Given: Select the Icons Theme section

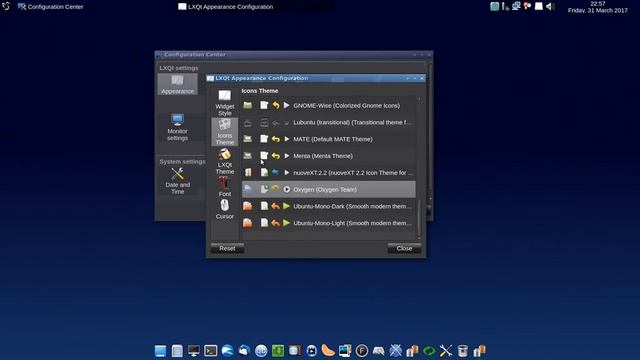Looking at the screenshot, I should (x=224, y=132).
